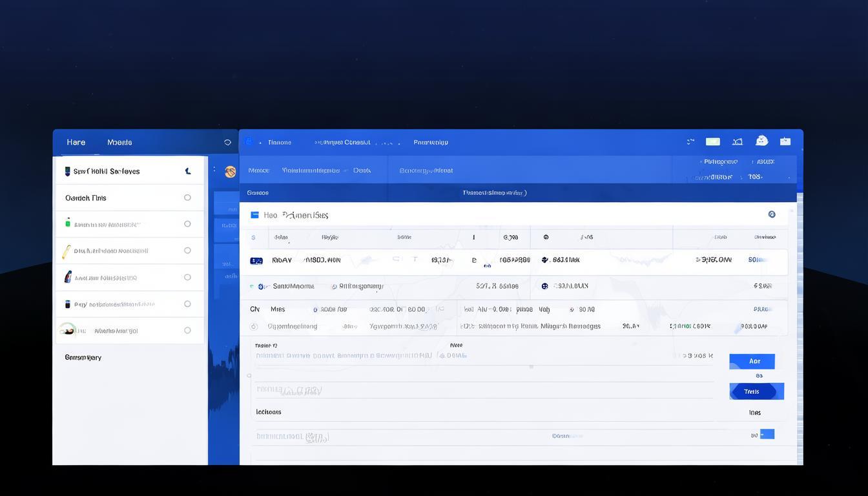The image size is (868, 496).
Task: Click the yellow pencil icon in sidebar
Action: click(x=66, y=251)
